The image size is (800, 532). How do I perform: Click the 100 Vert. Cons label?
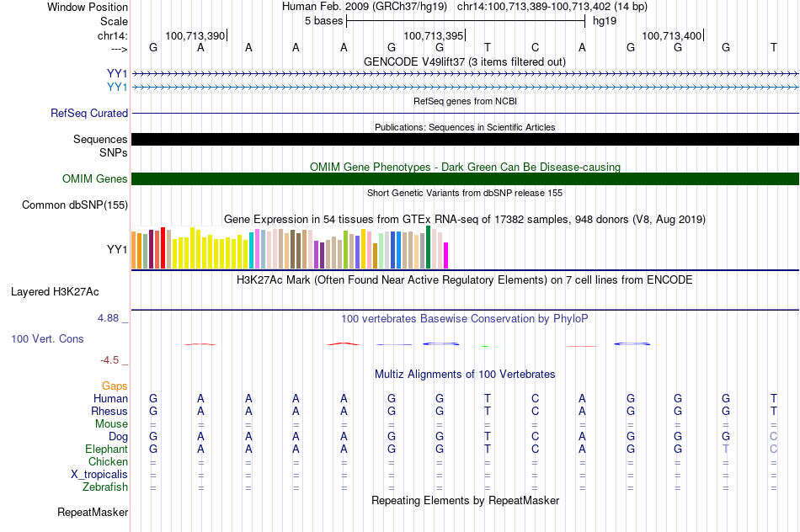click(47, 338)
